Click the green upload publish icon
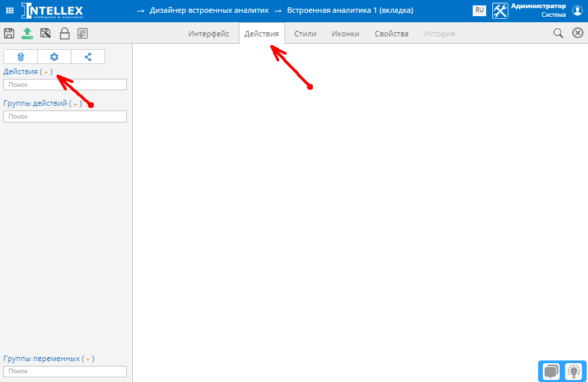 pyautogui.click(x=27, y=33)
